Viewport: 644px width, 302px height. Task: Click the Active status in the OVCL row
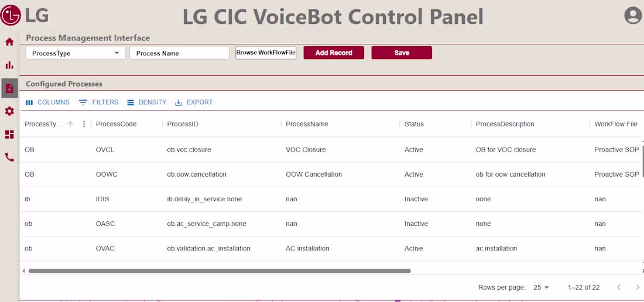(413, 150)
